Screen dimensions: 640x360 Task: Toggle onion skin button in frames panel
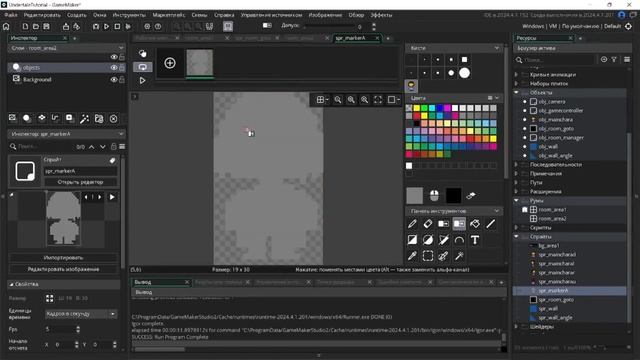click(x=142, y=53)
